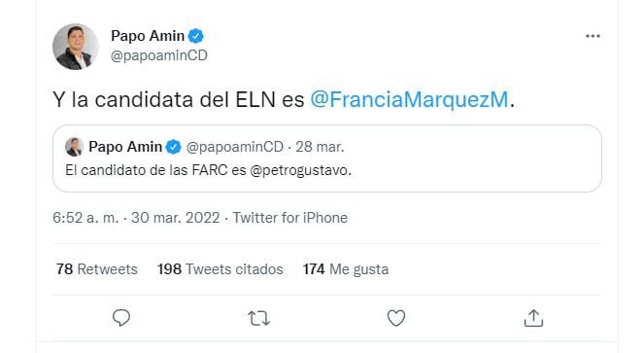Screen dimensions: 644x353
Task: Open Papo Amin's large profile picture
Action: [76, 47]
